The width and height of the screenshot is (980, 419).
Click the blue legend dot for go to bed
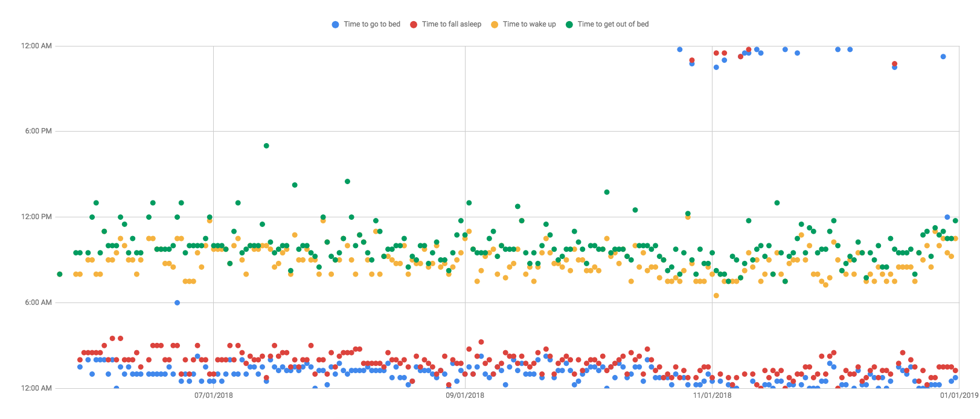(x=335, y=25)
